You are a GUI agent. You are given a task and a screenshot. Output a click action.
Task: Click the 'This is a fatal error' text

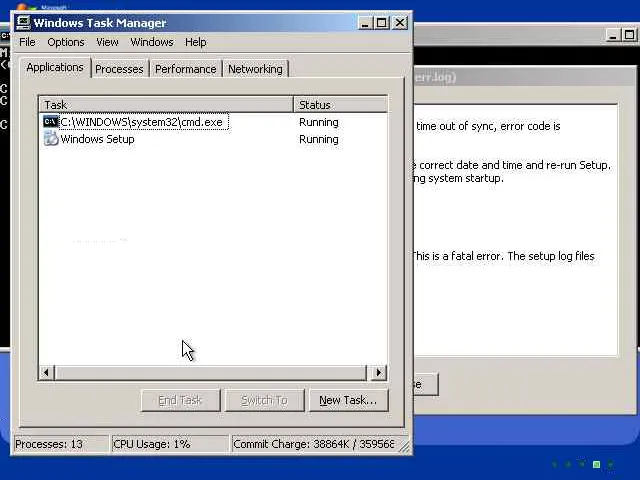click(456, 256)
